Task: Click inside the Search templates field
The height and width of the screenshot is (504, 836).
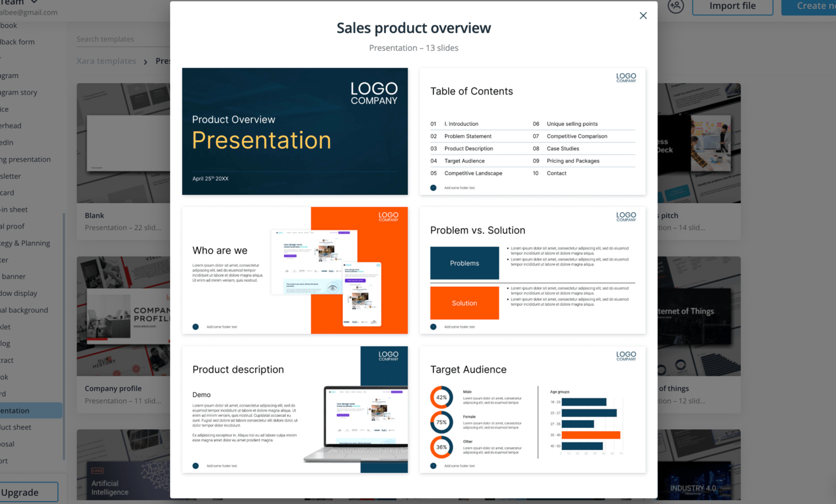Action: pos(114,39)
